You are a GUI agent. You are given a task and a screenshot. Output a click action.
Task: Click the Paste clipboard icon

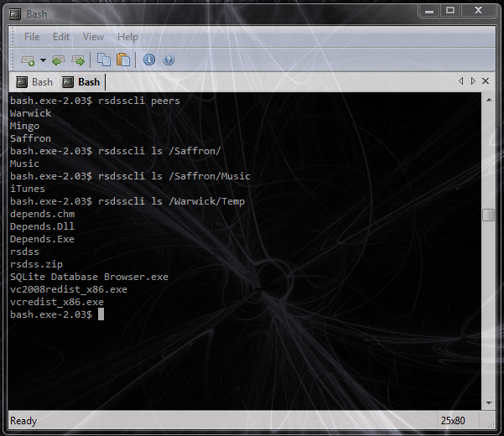(x=123, y=60)
